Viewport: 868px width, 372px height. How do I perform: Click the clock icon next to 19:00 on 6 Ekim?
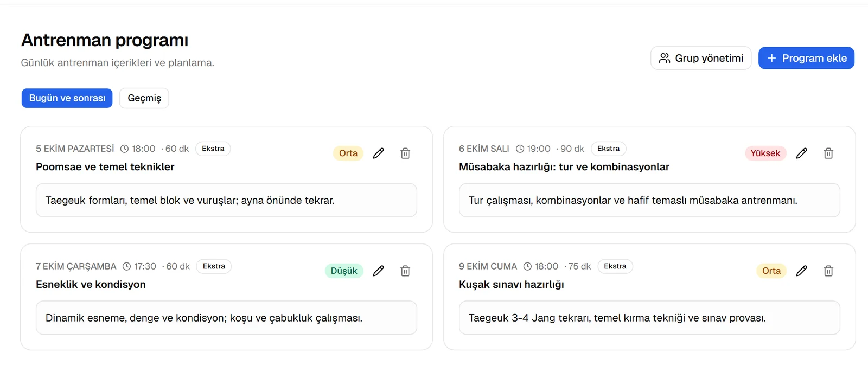[x=520, y=149]
